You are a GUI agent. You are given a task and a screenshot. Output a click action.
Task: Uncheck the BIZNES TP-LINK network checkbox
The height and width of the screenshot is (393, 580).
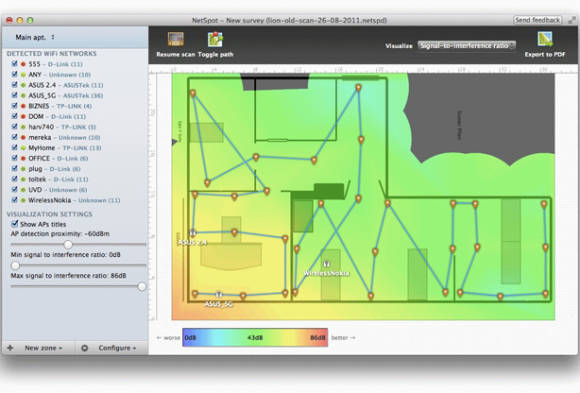tap(14, 105)
